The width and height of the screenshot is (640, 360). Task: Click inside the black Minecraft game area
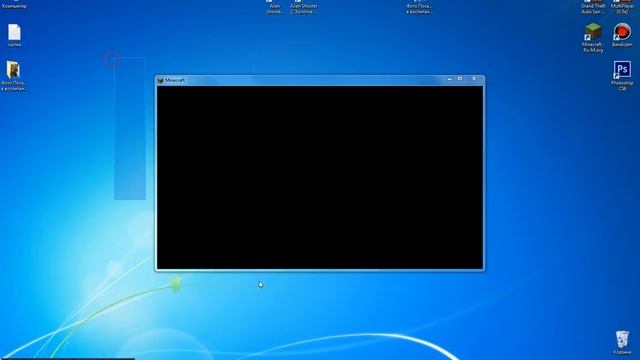click(320, 178)
